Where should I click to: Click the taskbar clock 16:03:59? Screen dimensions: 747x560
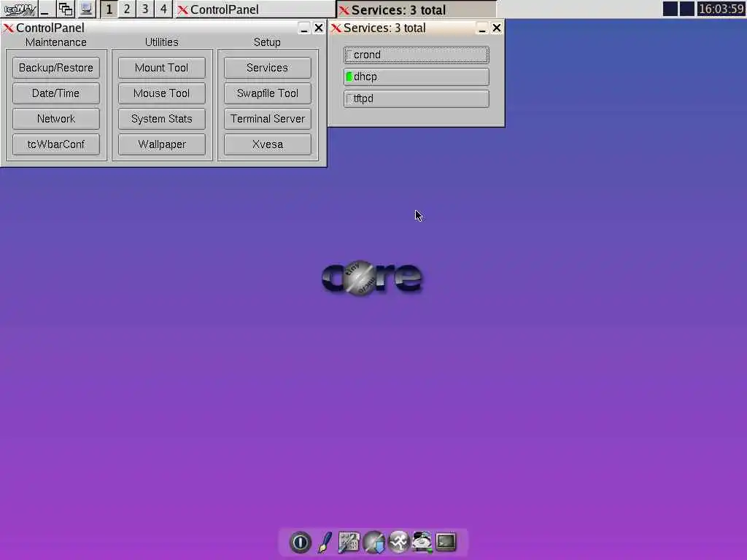[x=721, y=9]
